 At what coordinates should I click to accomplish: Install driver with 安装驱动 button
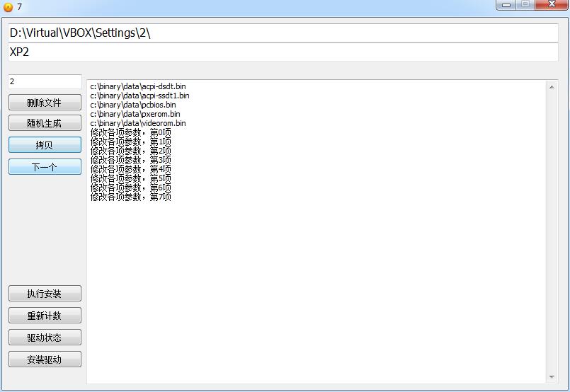point(45,359)
